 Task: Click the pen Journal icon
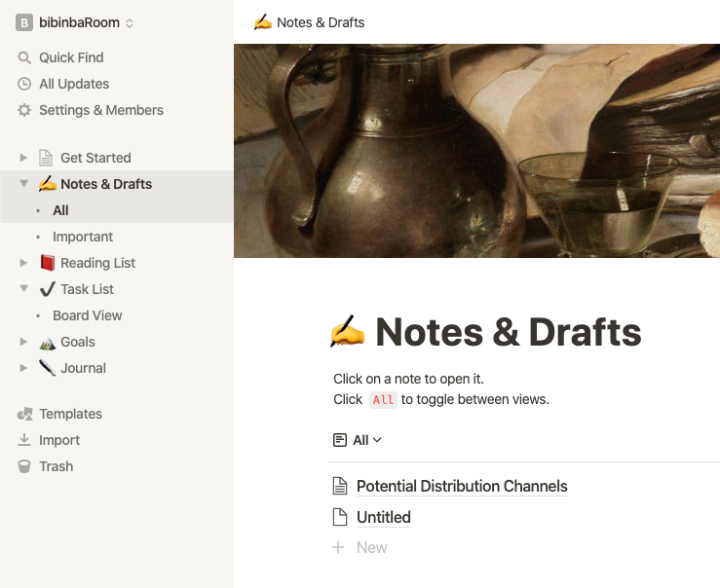pyautogui.click(x=48, y=368)
